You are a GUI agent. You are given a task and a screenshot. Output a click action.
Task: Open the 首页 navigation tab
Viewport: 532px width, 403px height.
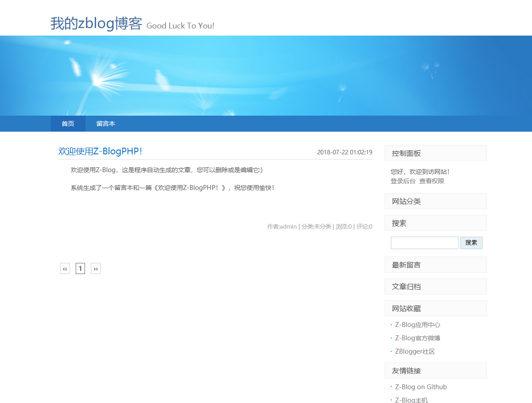[68, 124]
